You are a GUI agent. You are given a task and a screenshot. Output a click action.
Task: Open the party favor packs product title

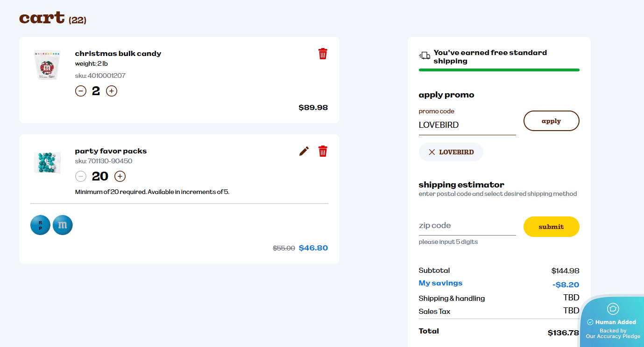click(x=111, y=151)
